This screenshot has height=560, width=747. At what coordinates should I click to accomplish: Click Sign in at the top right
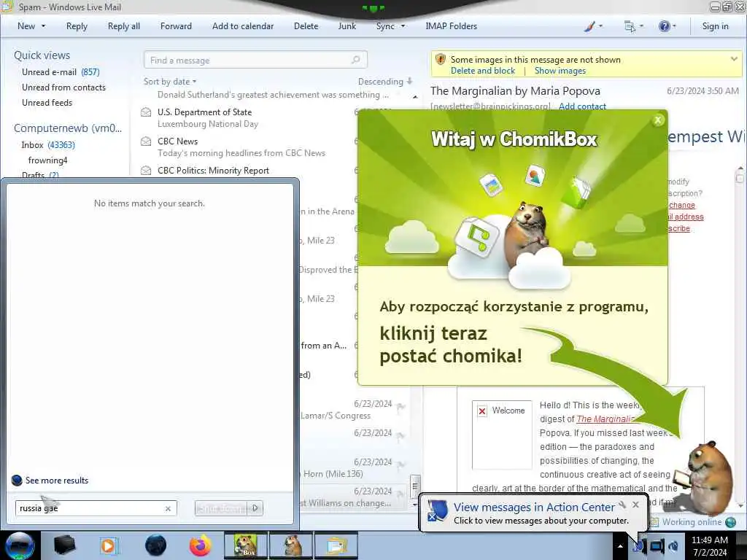pos(715,26)
